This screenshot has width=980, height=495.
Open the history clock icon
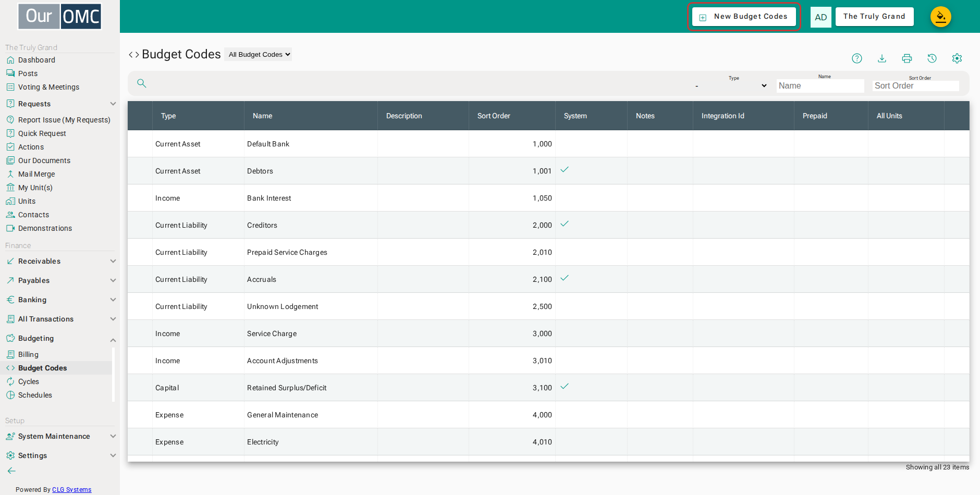[x=932, y=58]
